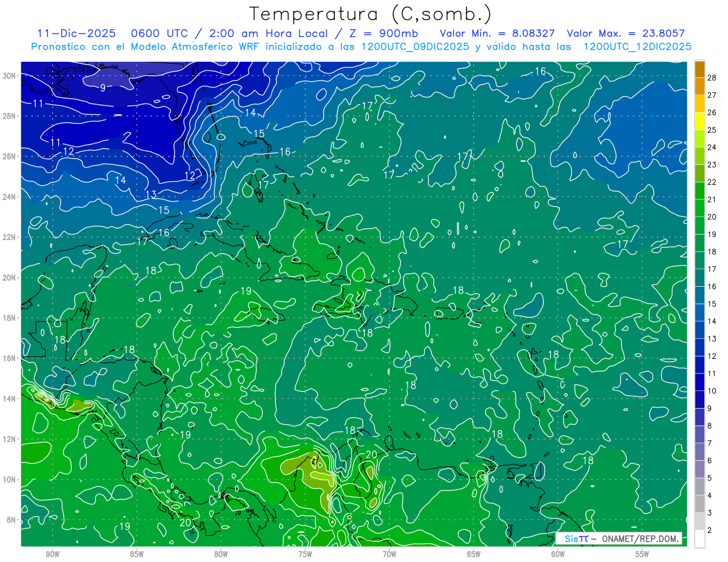Image resolution: width=728 pixels, height=562 pixels.
Task: Click the '12N' latitude tick label
Action: tap(10, 439)
